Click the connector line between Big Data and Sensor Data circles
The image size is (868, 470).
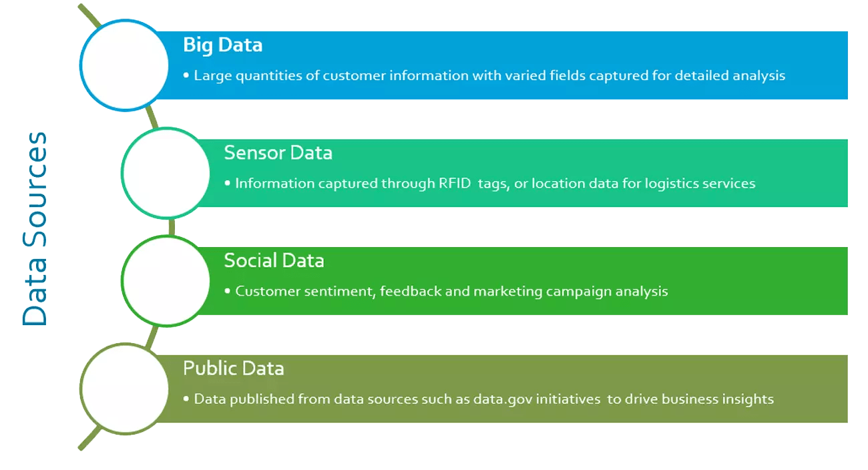pyautogui.click(x=152, y=118)
